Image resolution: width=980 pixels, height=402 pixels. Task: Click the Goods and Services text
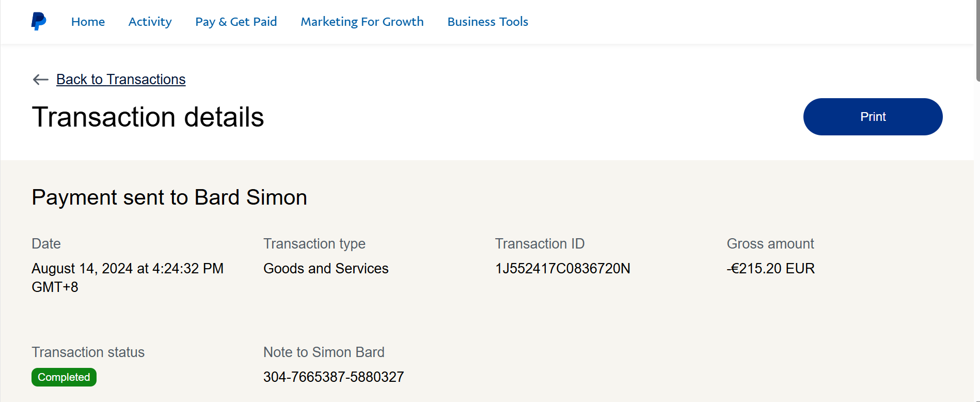(x=326, y=269)
